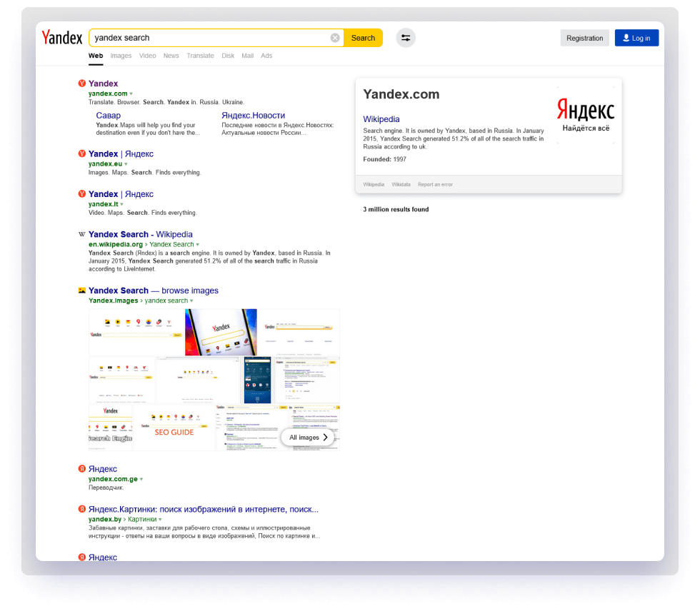This screenshot has height=611, width=700.
Task: Click the Log in button
Action: coord(636,38)
